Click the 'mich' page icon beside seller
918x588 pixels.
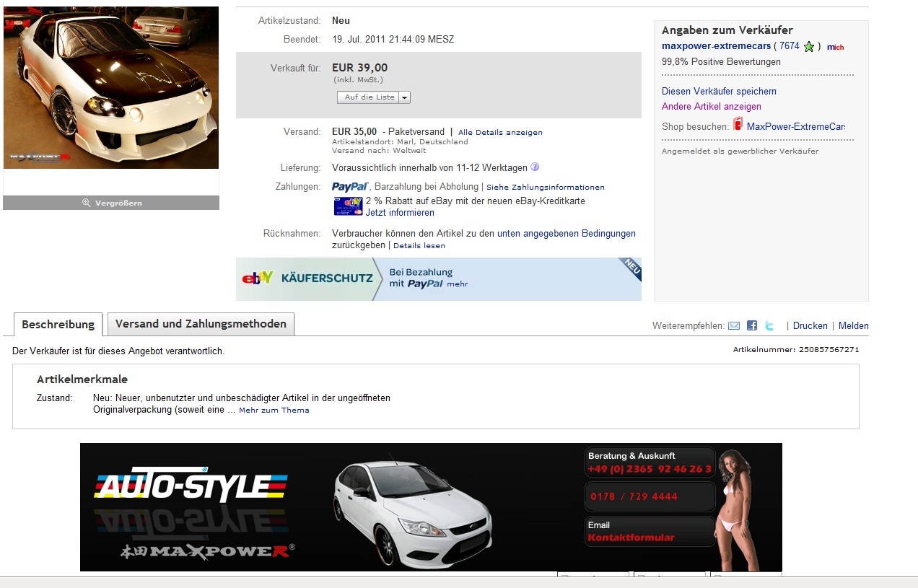pos(836,47)
